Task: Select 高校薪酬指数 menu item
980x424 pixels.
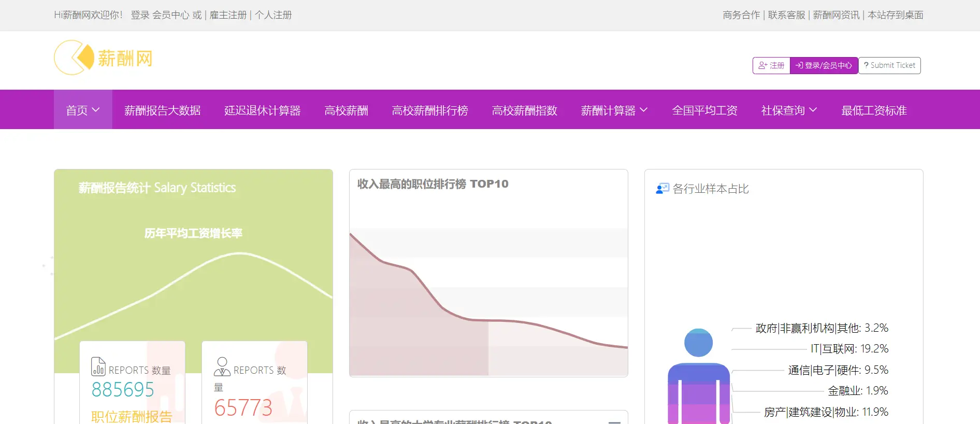Action: click(x=525, y=110)
